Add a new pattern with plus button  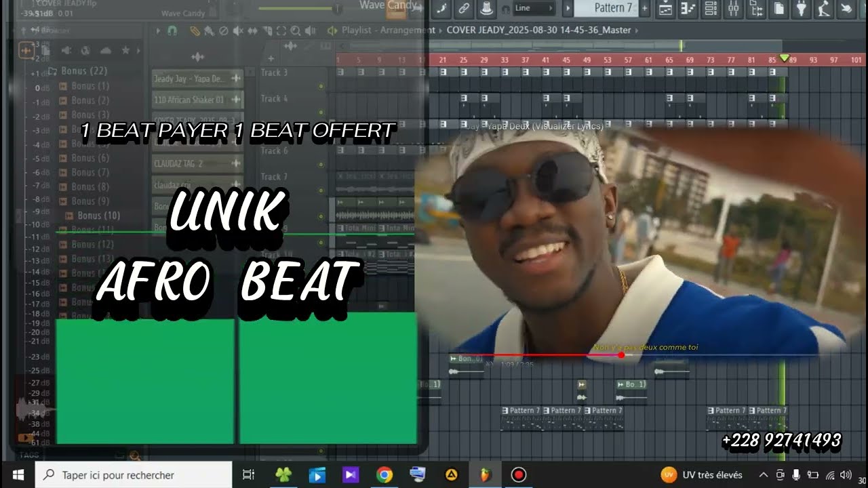644,8
